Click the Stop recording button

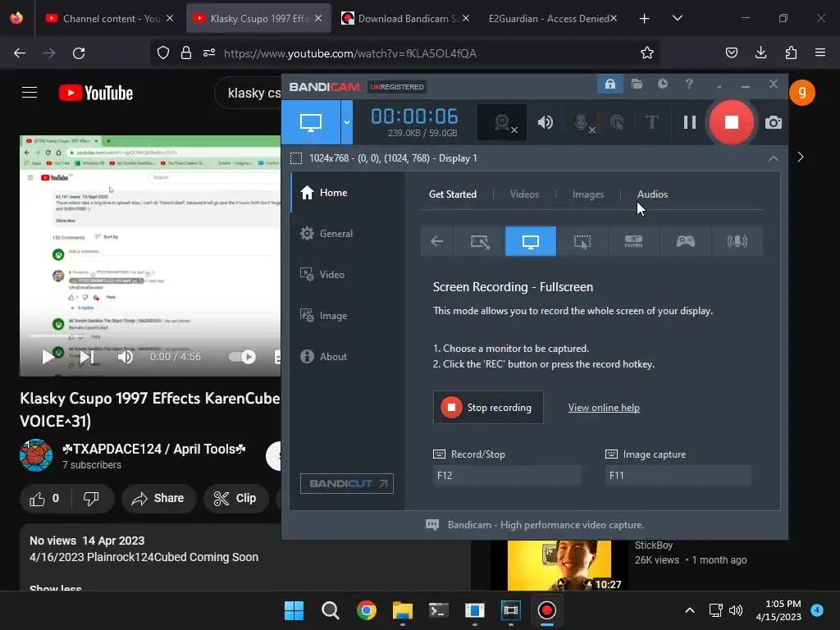pos(488,408)
